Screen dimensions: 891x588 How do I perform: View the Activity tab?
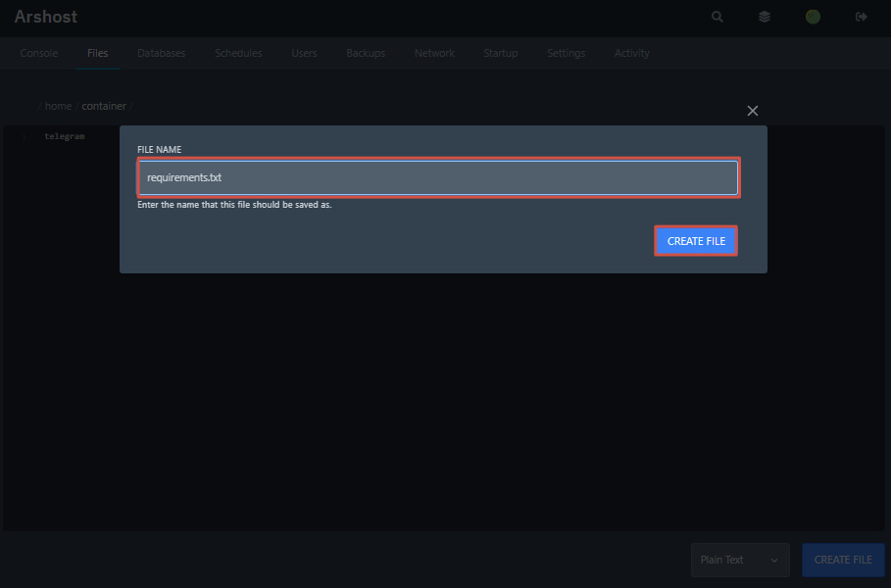coord(631,53)
